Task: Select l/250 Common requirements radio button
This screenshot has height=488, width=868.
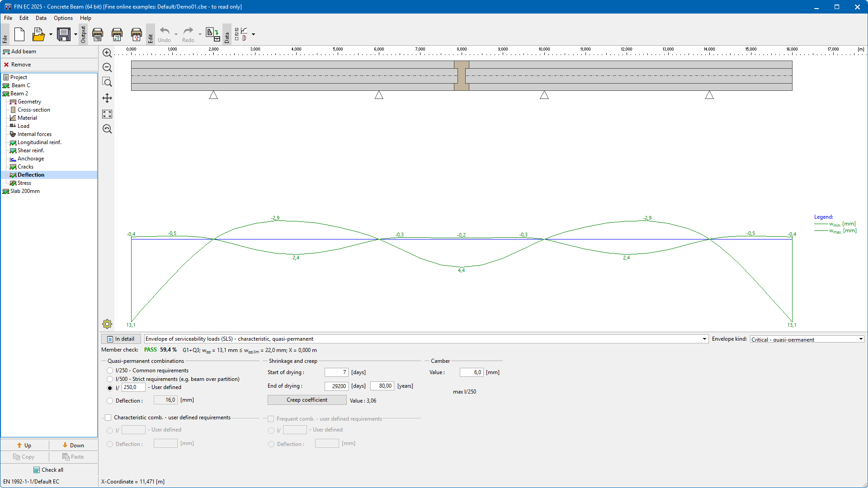Action: point(110,371)
